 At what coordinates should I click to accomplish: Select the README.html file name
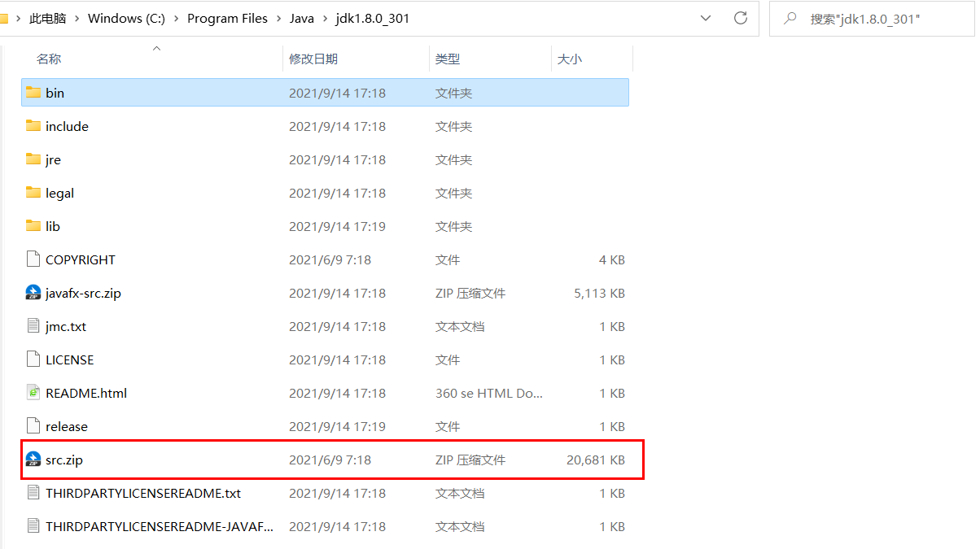tap(86, 393)
